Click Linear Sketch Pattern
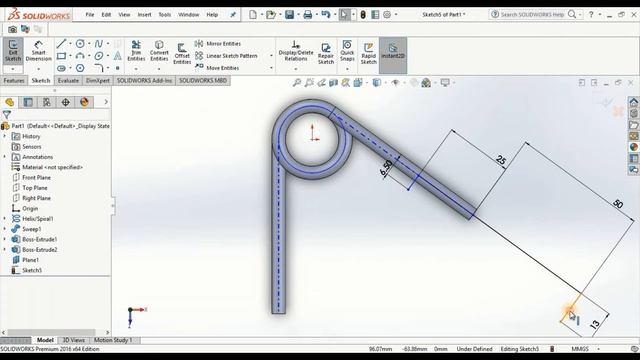Screen dimensions: 640x360 pyautogui.click(x=226, y=56)
